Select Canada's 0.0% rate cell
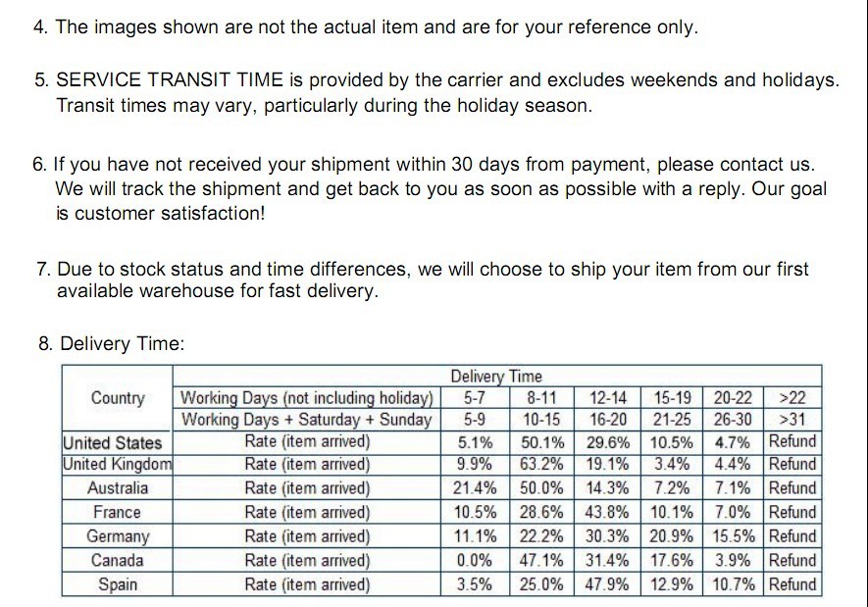Image resolution: width=868 pixels, height=607 pixels. pos(475,561)
